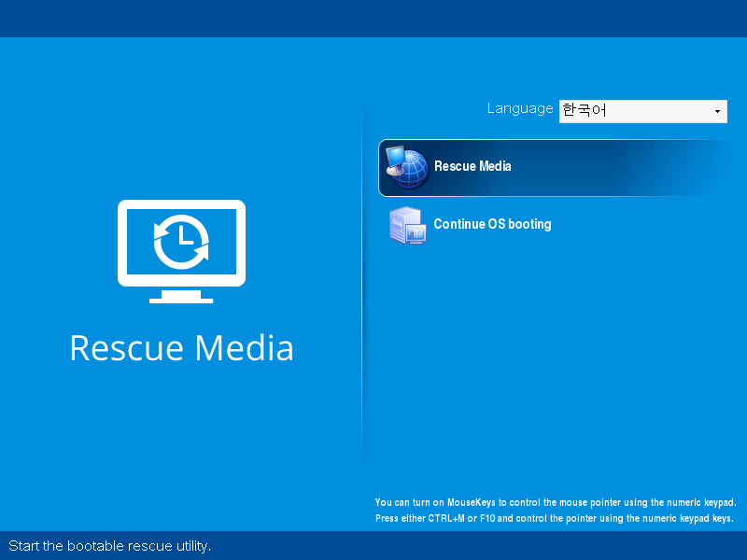Click the MouseKeys hint text line
Viewport: 747px width, 560px height.
point(556,502)
